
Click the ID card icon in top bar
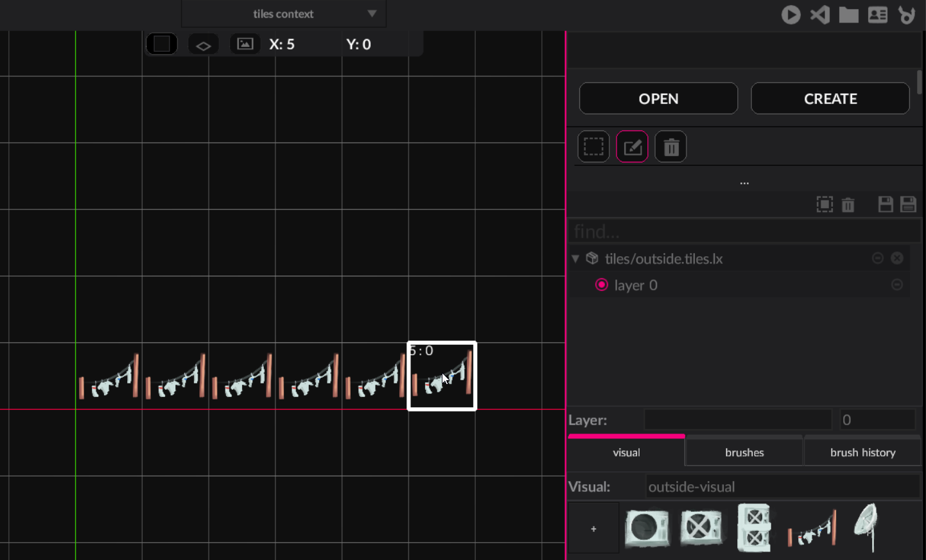click(x=877, y=15)
